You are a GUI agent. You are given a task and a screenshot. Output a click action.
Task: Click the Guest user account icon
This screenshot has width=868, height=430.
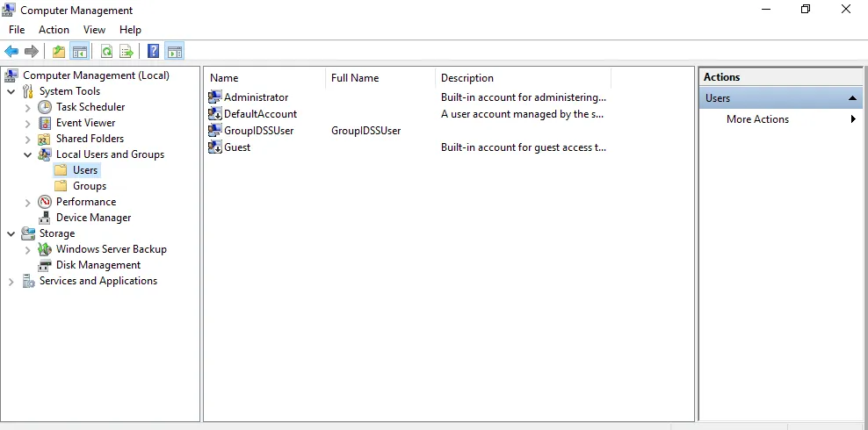[214, 147]
